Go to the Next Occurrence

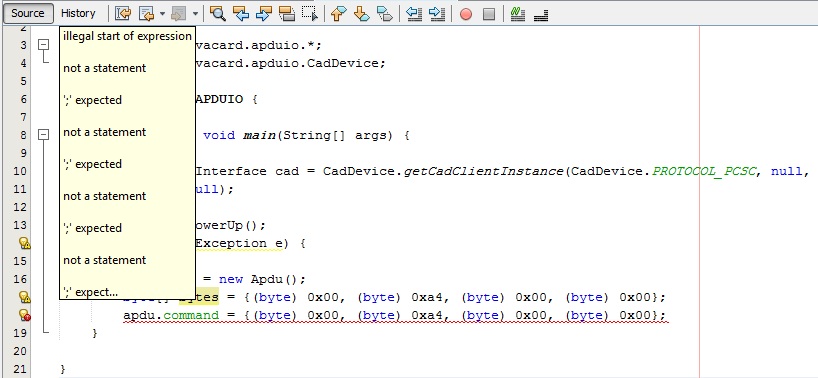point(264,14)
